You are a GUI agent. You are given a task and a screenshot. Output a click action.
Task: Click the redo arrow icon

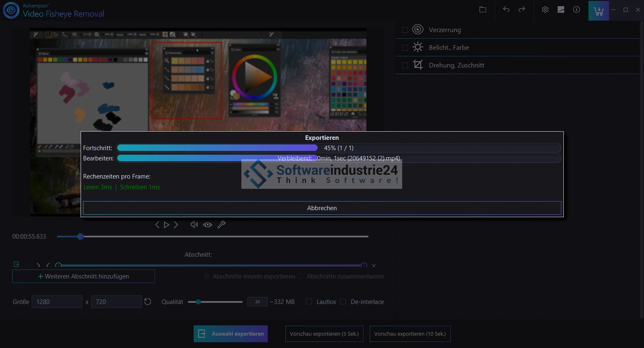click(x=522, y=9)
